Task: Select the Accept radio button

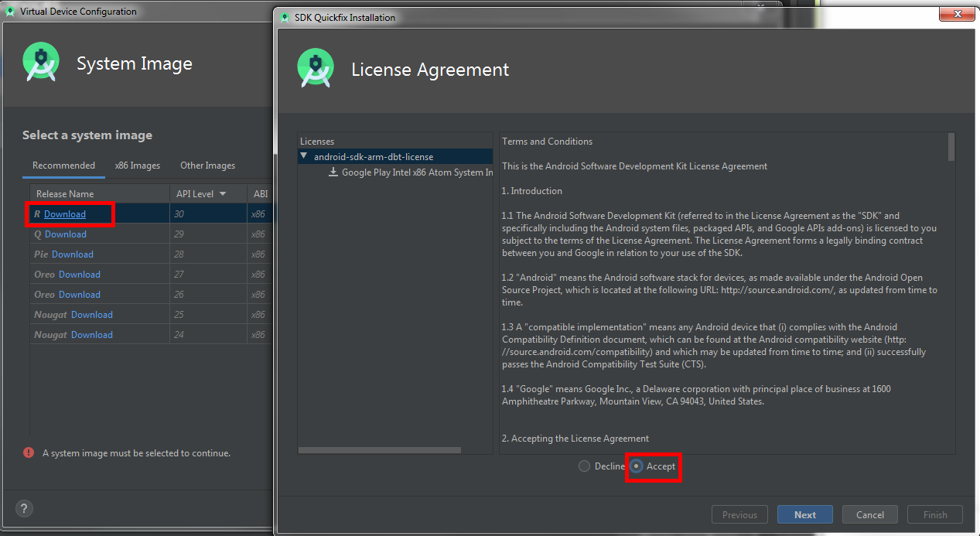Action: 637,466
